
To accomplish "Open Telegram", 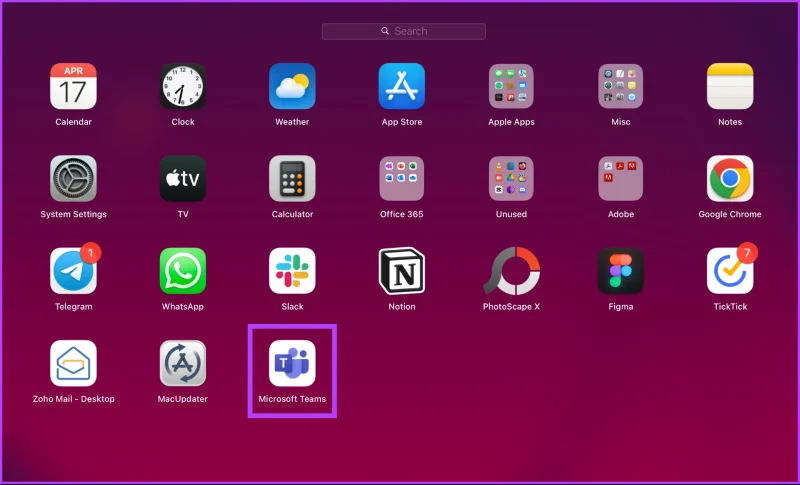I will [73, 271].
